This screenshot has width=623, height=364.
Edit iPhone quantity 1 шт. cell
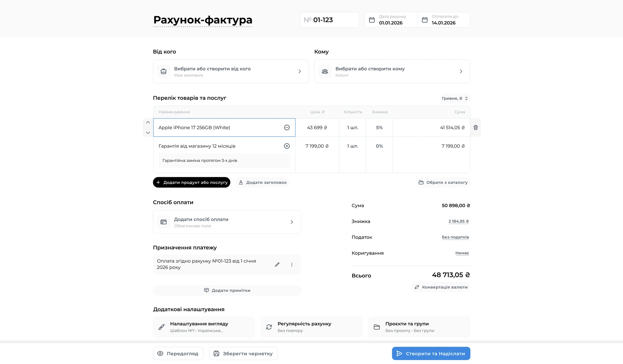(x=353, y=127)
